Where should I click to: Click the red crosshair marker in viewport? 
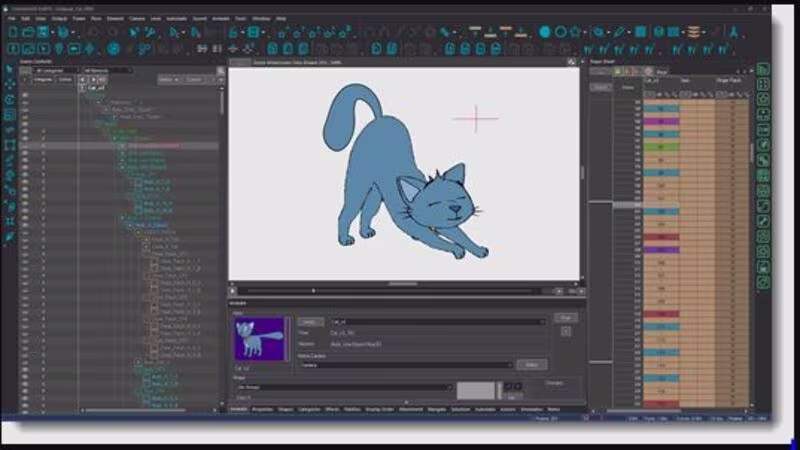click(x=476, y=119)
